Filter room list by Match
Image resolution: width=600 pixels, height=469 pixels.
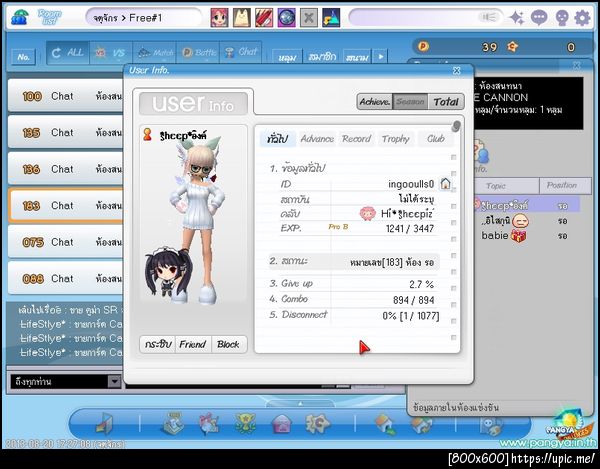coord(155,53)
